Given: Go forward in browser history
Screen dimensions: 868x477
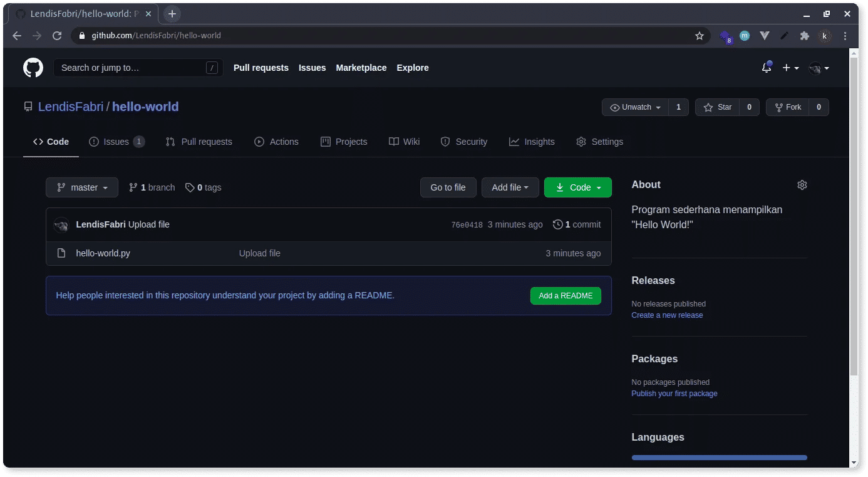Looking at the screenshot, I should pos(37,36).
